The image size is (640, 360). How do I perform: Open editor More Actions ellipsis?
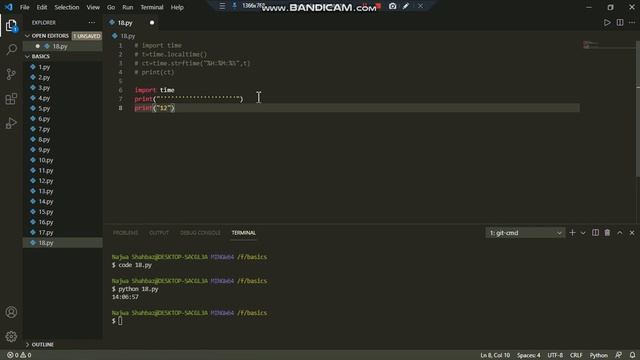(632, 23)
